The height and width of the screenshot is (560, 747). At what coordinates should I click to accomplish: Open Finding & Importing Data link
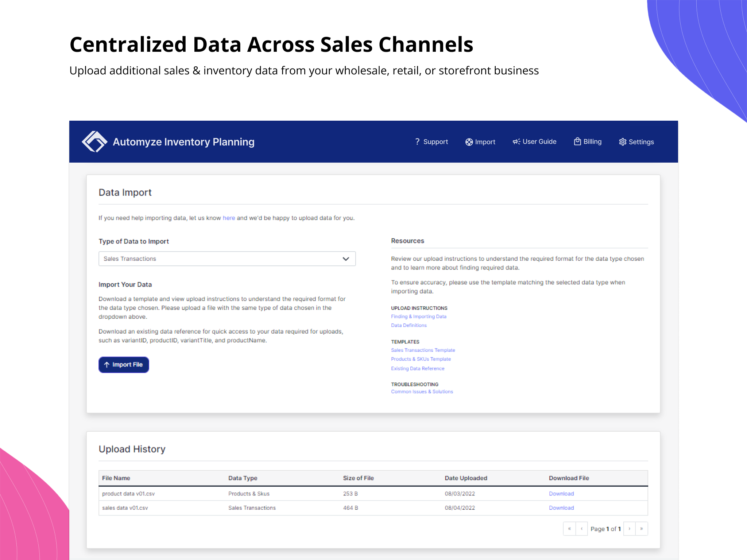pos(419,316)
